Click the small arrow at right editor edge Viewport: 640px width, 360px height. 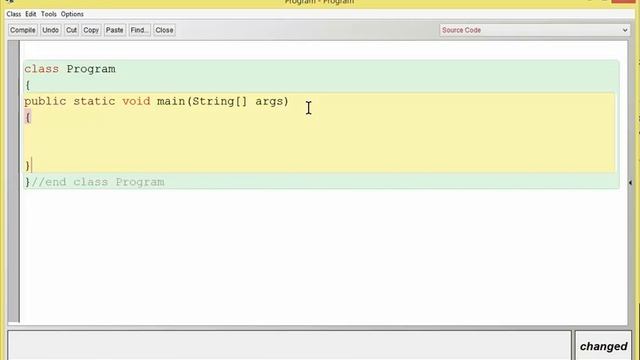pos(631,182)
